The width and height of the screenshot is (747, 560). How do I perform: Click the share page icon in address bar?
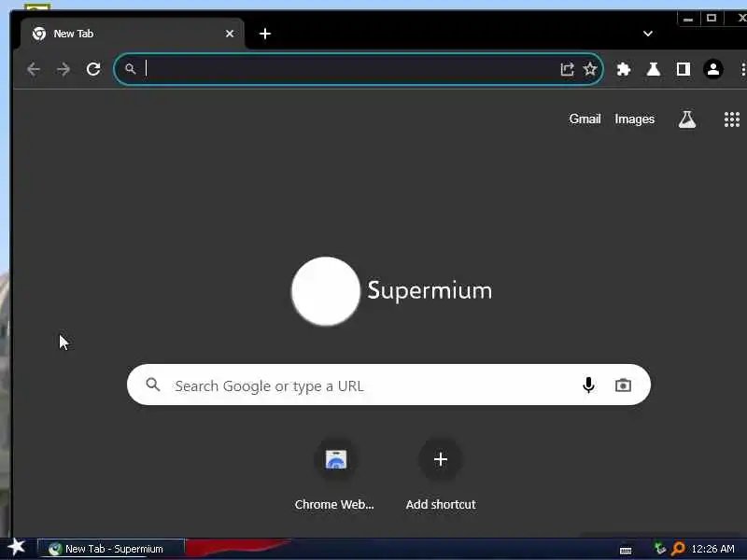[x=567, y=69]
